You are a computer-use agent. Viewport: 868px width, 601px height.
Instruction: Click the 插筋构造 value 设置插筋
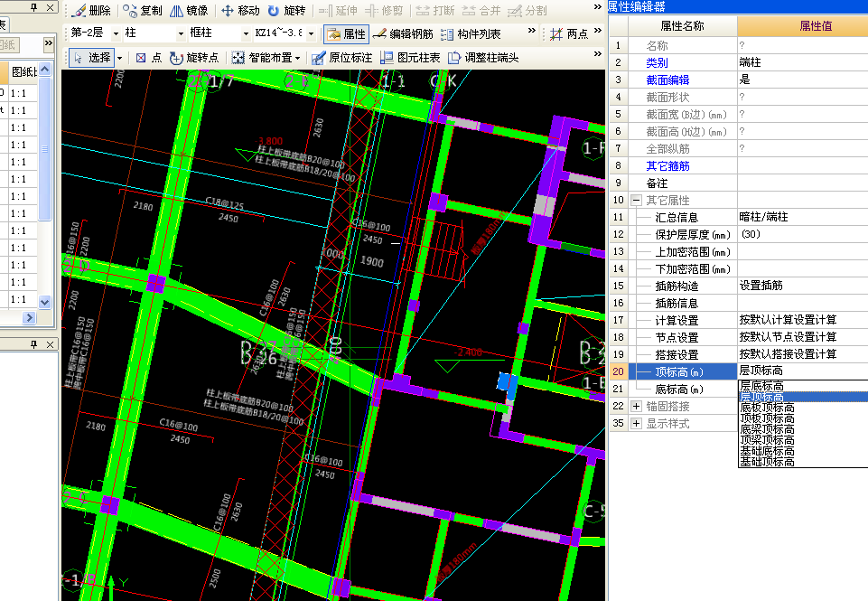(x=761, y=286)
